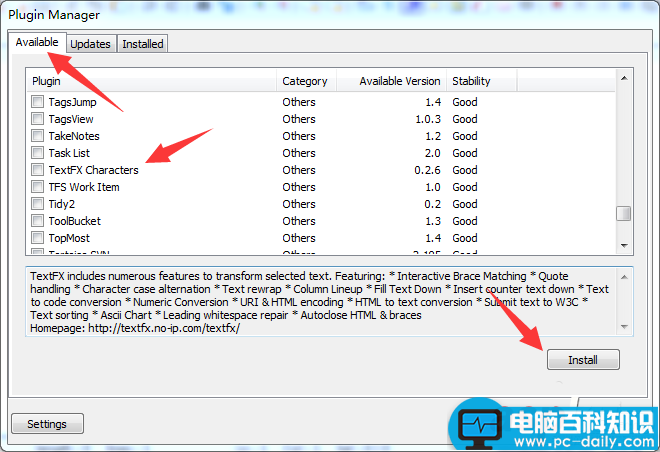Tick the TopMost plugin checkbox

pyautogui.click(x=37, y=238)
